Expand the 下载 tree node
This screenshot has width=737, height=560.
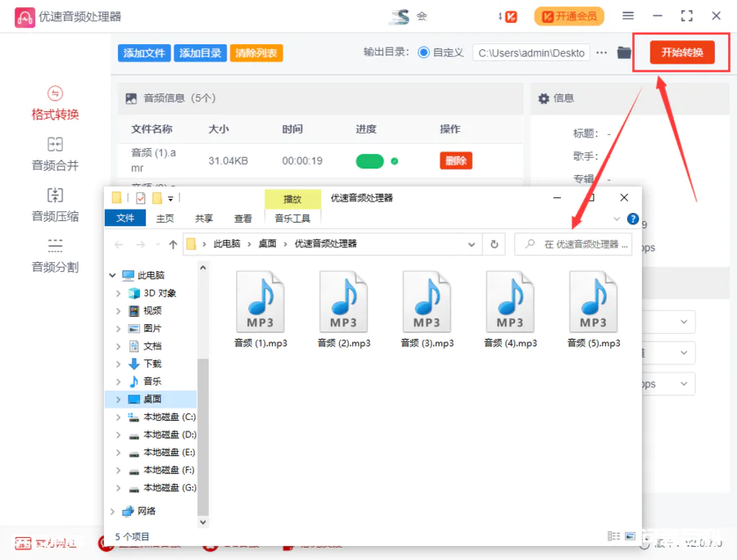(119, 364)
